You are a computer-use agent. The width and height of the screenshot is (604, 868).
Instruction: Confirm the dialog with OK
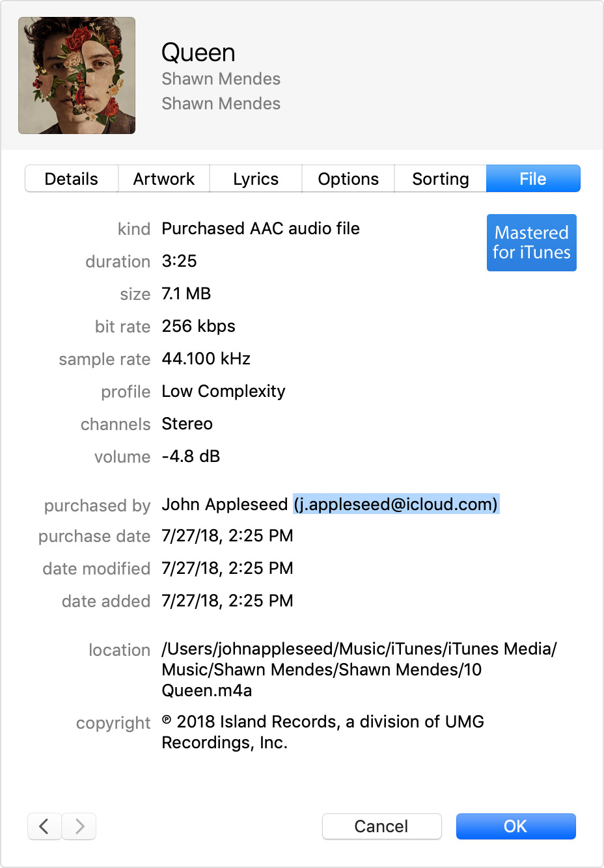point(515,826)
